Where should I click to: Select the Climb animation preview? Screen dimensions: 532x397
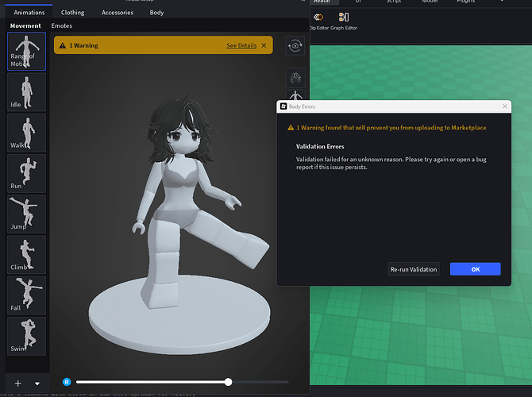pyautogui.click(x=26, y=255)
